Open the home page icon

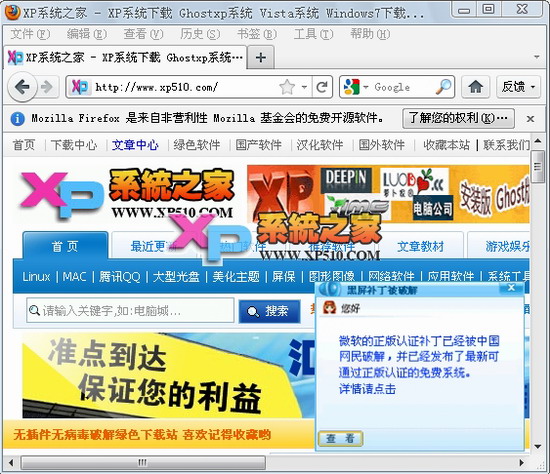coord(475,87)
